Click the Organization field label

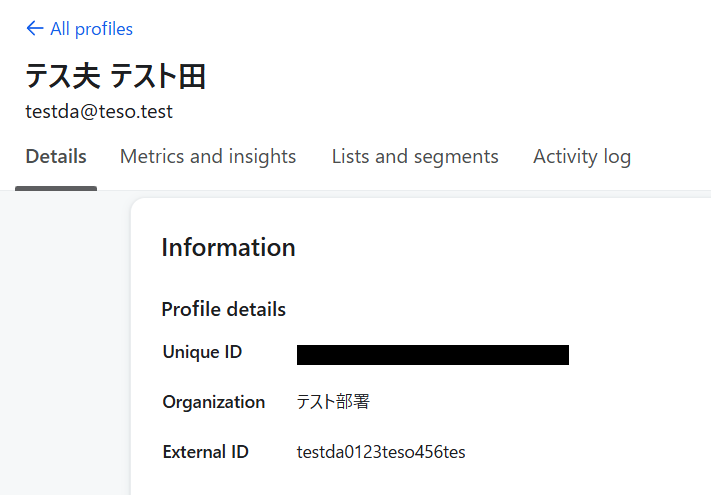pyautogui.click(x=213, y=402)
